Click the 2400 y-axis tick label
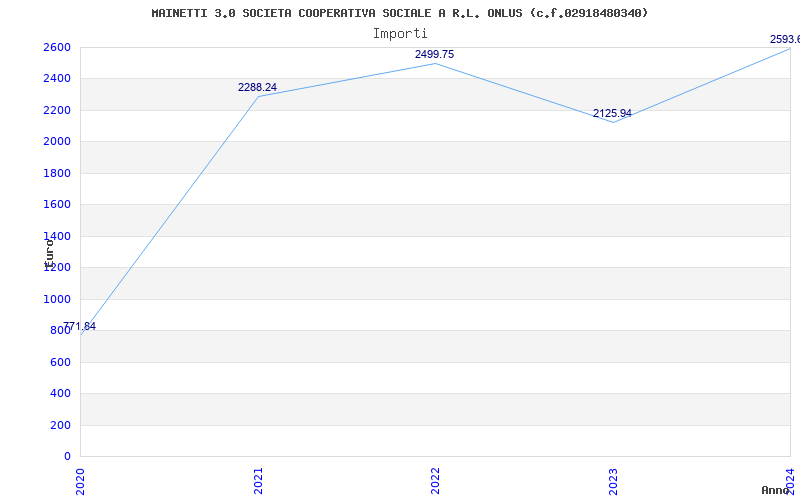 (x=57, y=79)
